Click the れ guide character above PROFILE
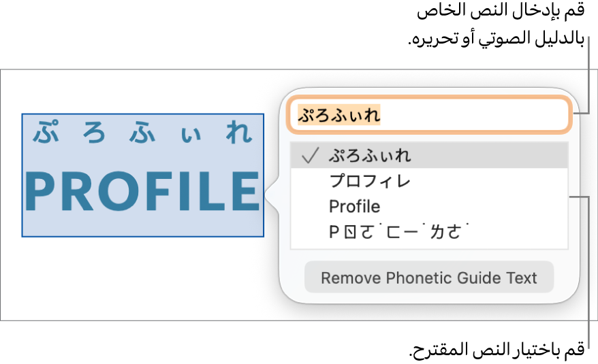Image resolution: width=598 pixels, height=364 pixels. point(239,132)
